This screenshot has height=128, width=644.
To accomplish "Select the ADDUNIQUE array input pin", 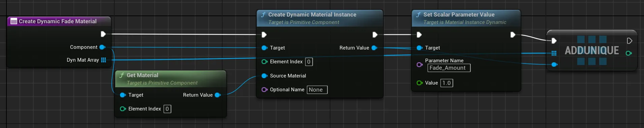I will point(554,53).
